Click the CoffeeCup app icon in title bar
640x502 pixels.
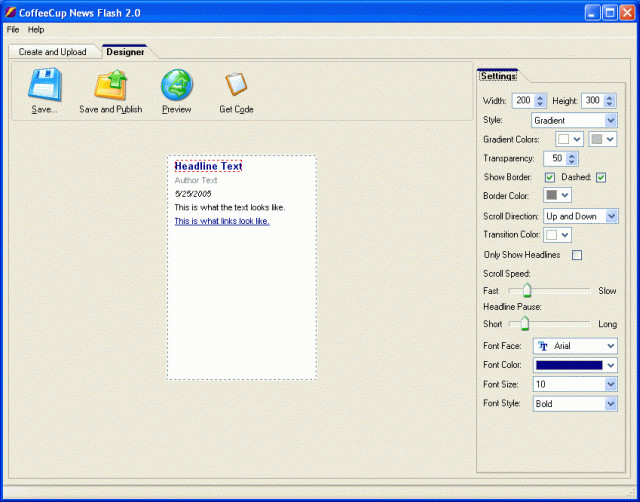click(10, 12)
